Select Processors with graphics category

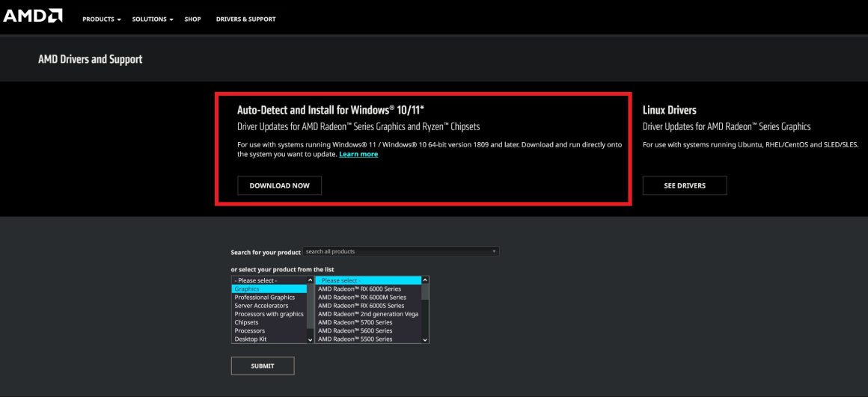pyautogui.click(x=269, y=314)
